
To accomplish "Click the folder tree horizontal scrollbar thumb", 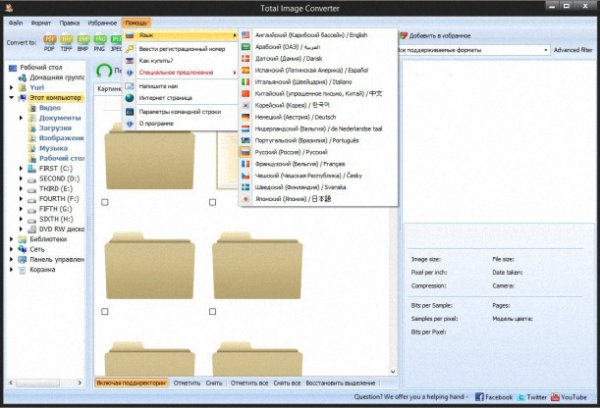I will pos(38,383).
